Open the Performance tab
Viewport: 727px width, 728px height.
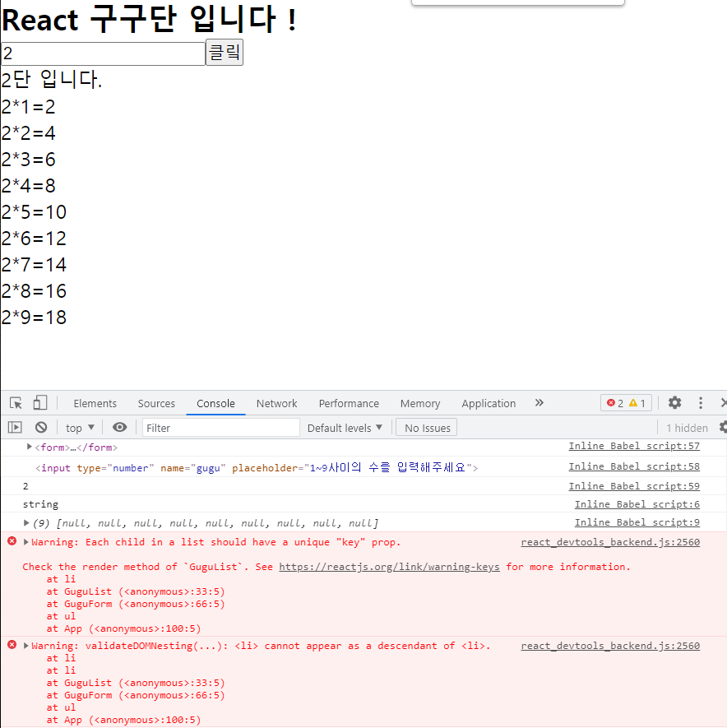click(349, 403)
